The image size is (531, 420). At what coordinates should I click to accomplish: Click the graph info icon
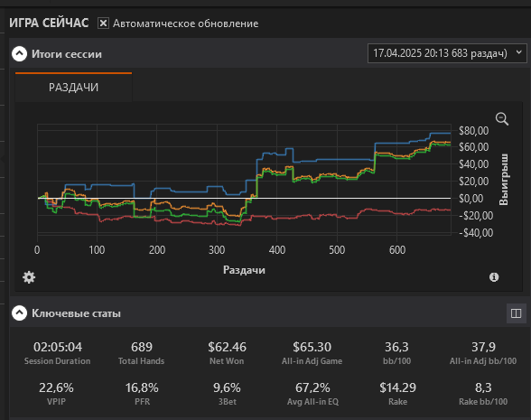pos(494,277)
